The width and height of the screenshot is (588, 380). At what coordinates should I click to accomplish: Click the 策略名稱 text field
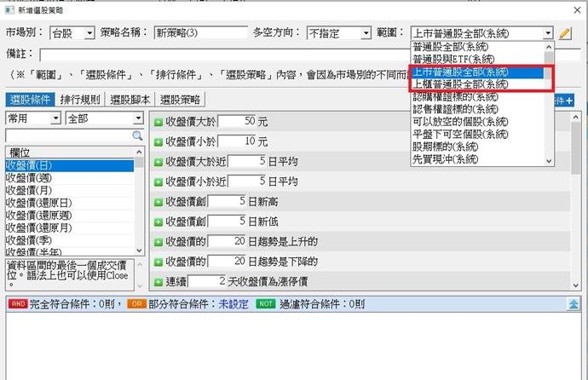point(199,33)
